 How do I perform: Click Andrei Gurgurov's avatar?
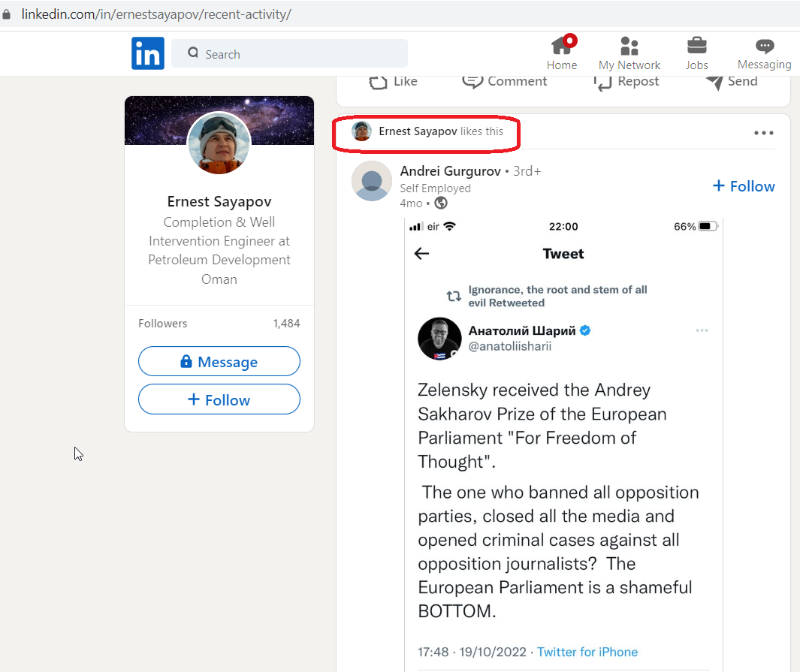click(x=371, y=181)
